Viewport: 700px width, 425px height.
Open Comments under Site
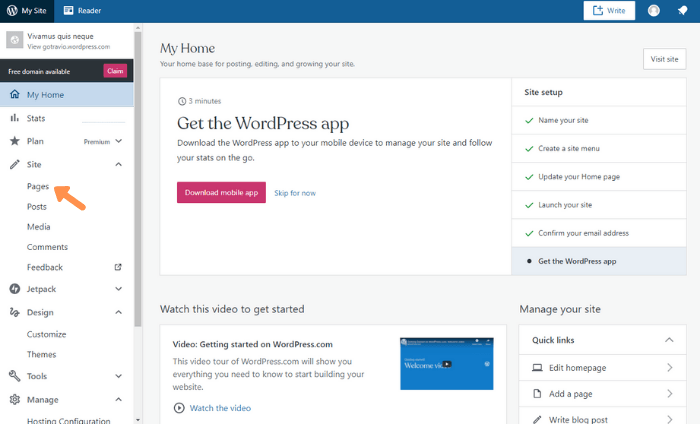[47, 247]
